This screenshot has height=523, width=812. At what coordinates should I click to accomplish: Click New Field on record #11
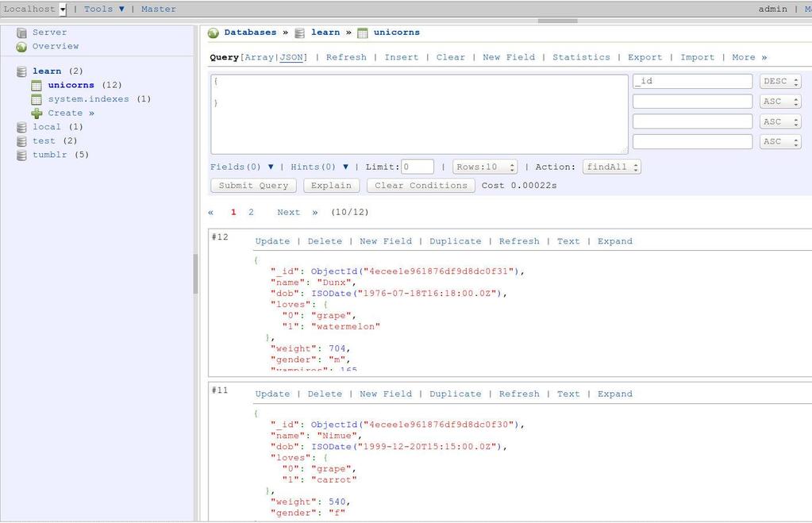pos(386,394)
